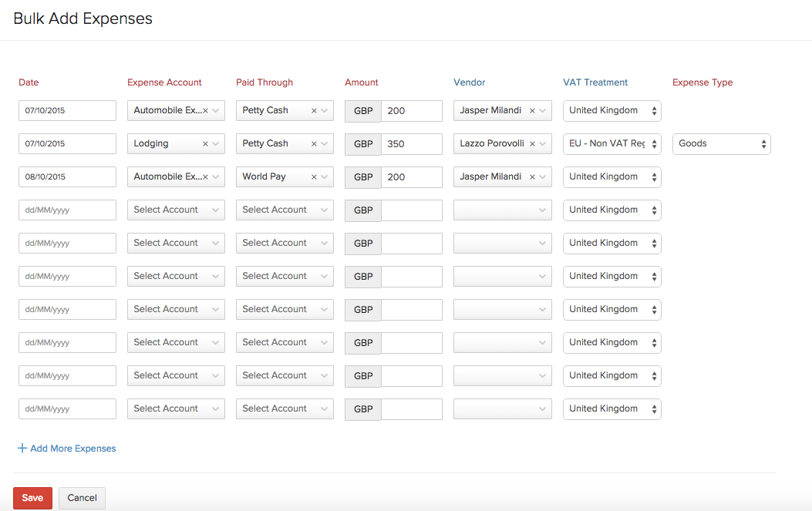Viewport: 812px width, 511px height.
Task: Open the Goods expense type dropdown
Action: [721, 143]
